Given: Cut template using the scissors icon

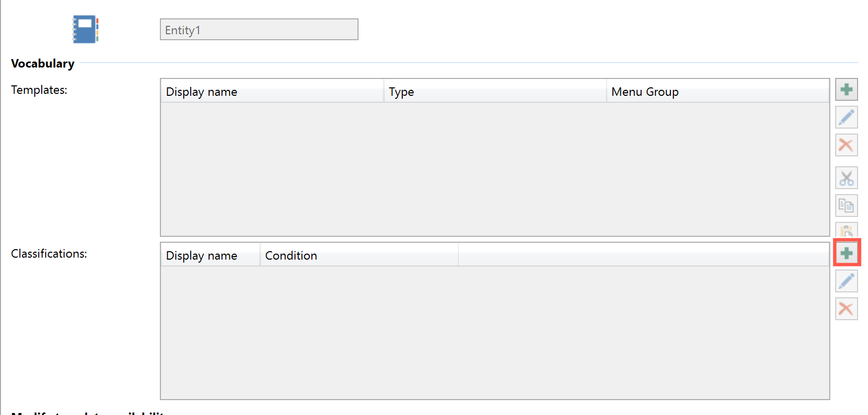Looking at the screenshot, I should click(x=846, y=178).
